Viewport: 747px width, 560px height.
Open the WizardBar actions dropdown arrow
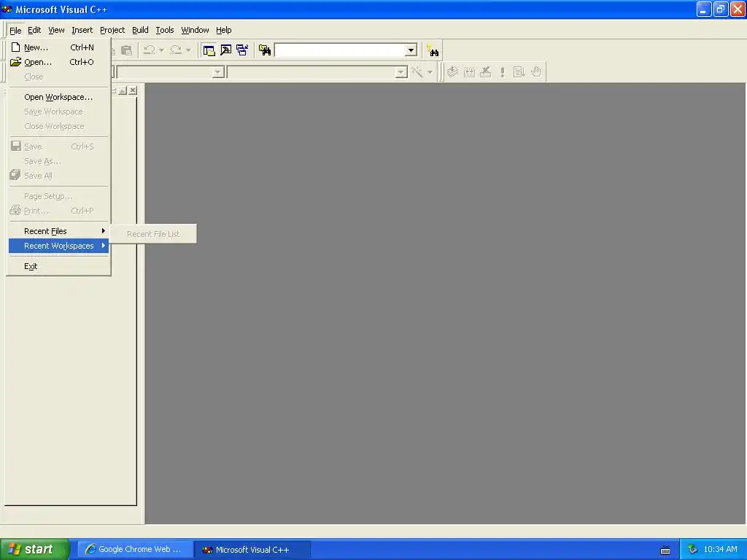tap(430, 72)
